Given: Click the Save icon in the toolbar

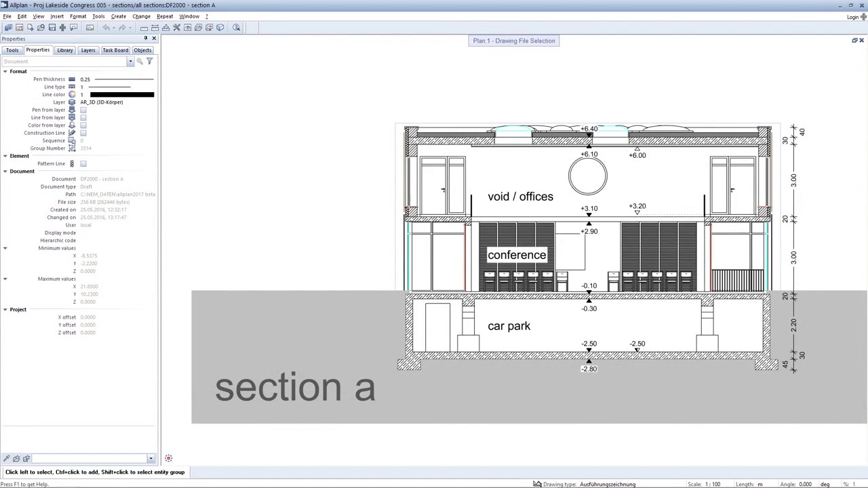Looking at the screenshot, I should (x=52, y=28).
